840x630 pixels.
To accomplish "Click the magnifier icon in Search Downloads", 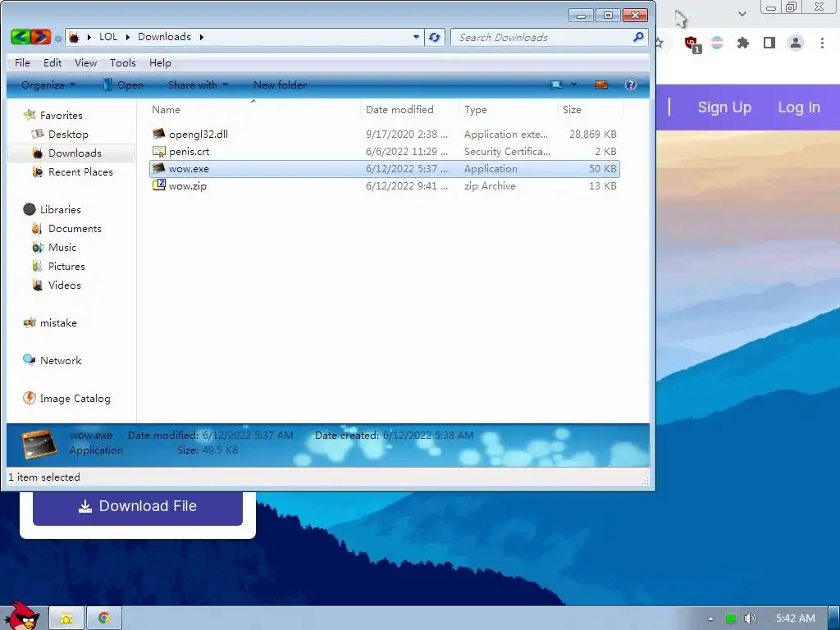I will tap(638, 37).
